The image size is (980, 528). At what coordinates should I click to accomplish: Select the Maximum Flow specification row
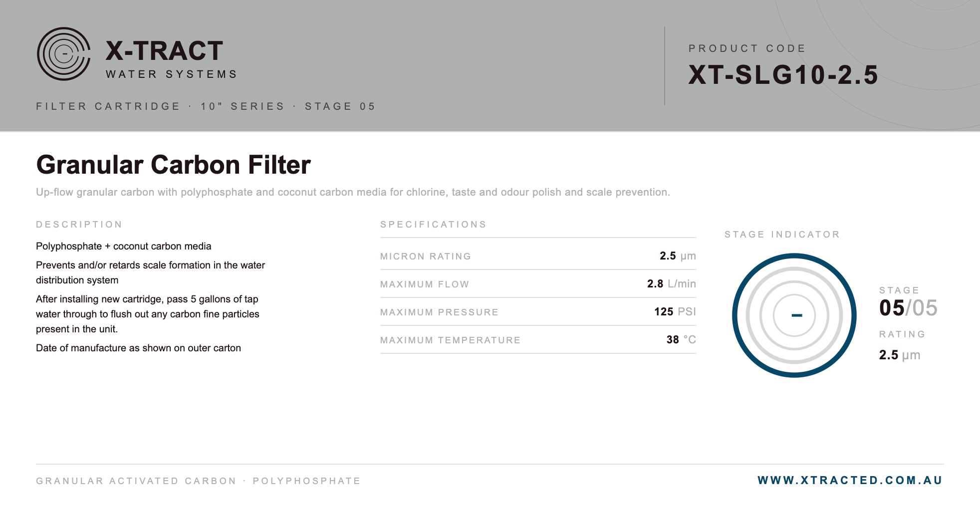pyautogui.click(x=538, y=284)
